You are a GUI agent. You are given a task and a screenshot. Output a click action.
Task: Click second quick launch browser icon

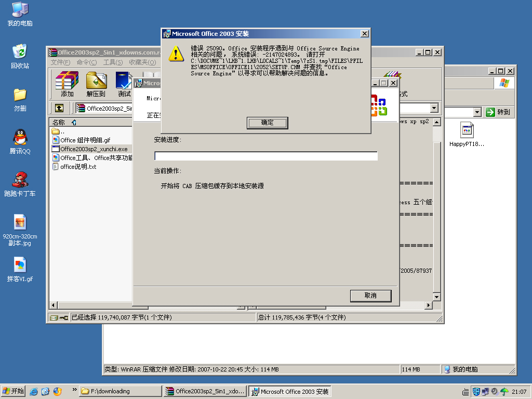[46, 392]
